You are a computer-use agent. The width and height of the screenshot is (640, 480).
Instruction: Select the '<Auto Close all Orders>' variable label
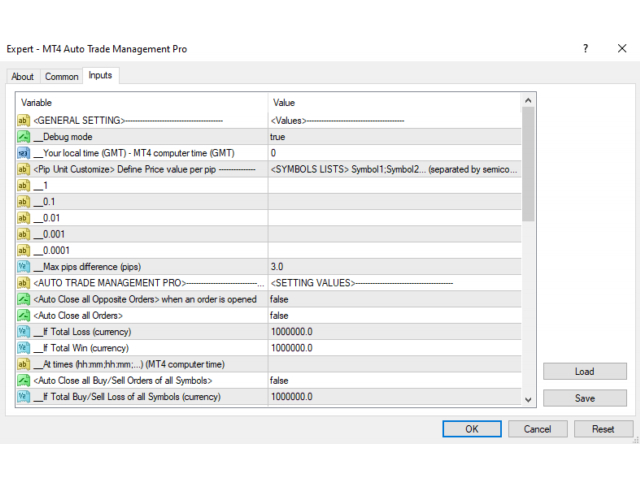click(78, 316)
